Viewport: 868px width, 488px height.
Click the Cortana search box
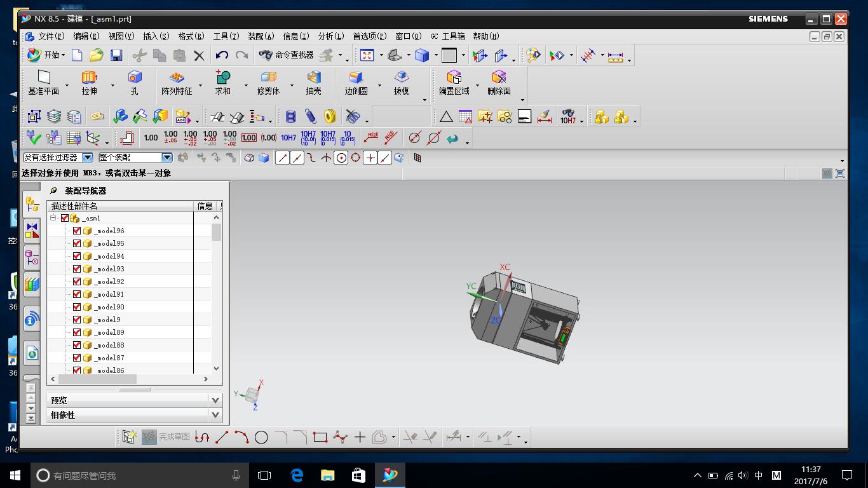141,475
